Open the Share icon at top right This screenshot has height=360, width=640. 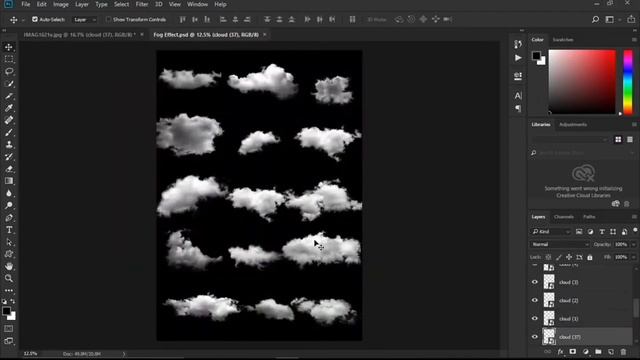[x=631, y=19]
